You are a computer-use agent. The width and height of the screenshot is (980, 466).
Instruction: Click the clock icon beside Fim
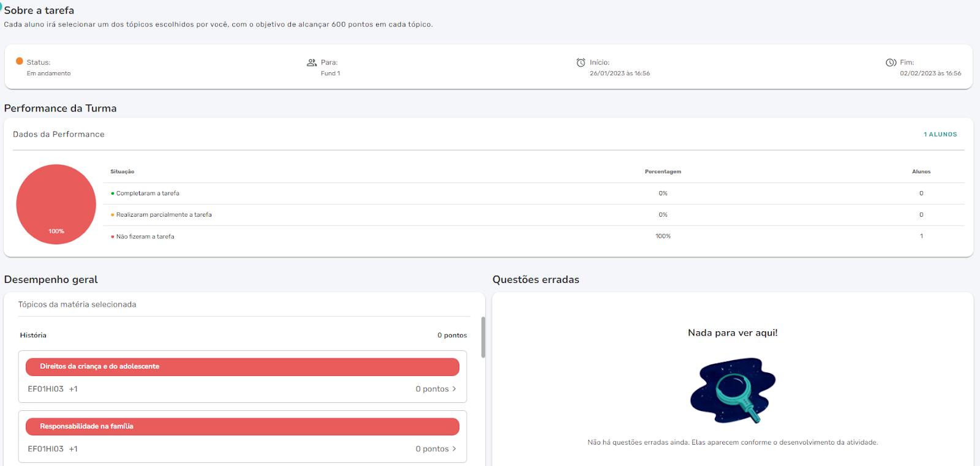coord(891,62)
